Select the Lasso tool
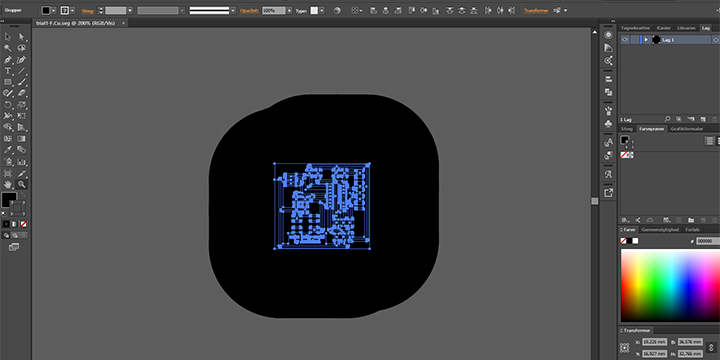Image resolution: width=720 pixels, height=360 pixels. (22, 48)
